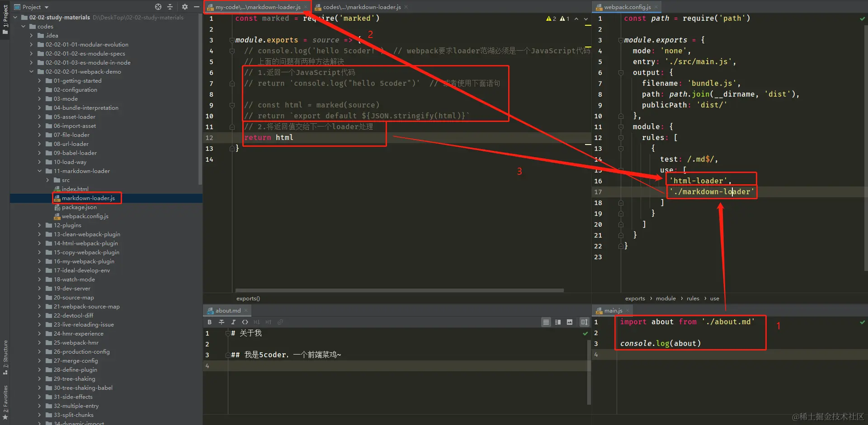Show markdown editor only layout
The width and height of the screenshot is (868, 425).
click(x=546, y=322)
